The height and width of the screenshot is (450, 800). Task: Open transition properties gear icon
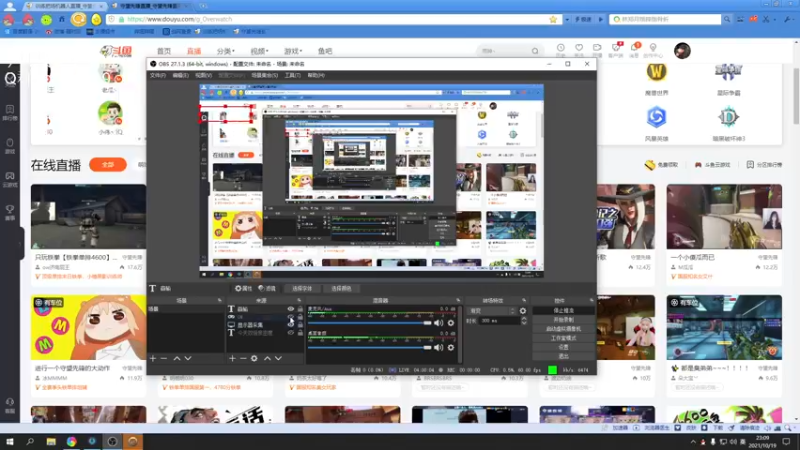523,310
